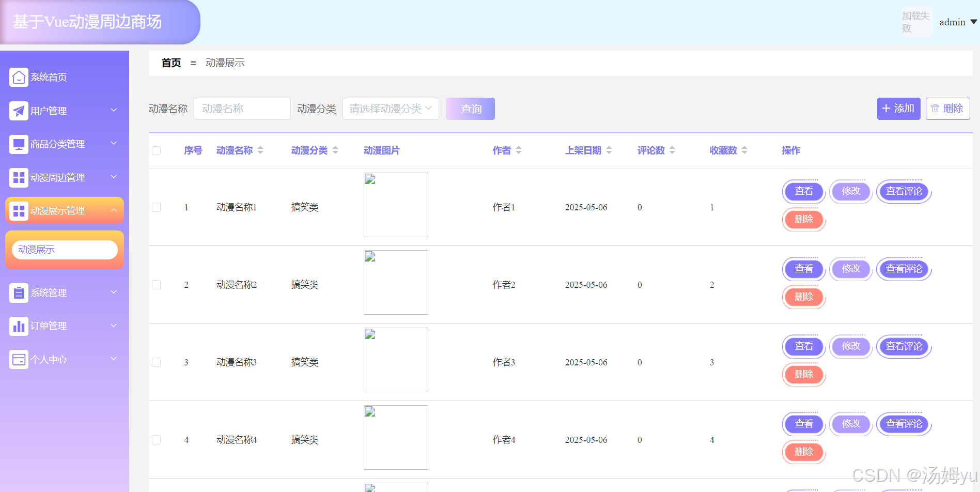The image size is (980, 492).
Task: Sort by 作者 column arrows
Action: click(x=519, y=150)
